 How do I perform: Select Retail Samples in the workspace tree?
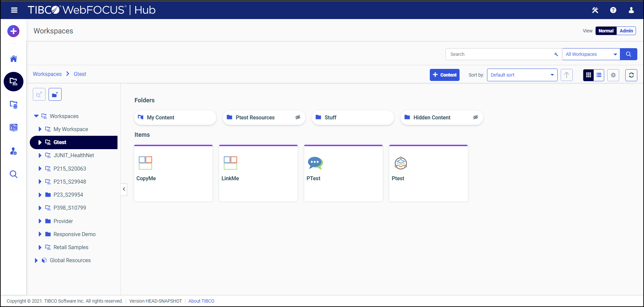[x=71, y=247]
